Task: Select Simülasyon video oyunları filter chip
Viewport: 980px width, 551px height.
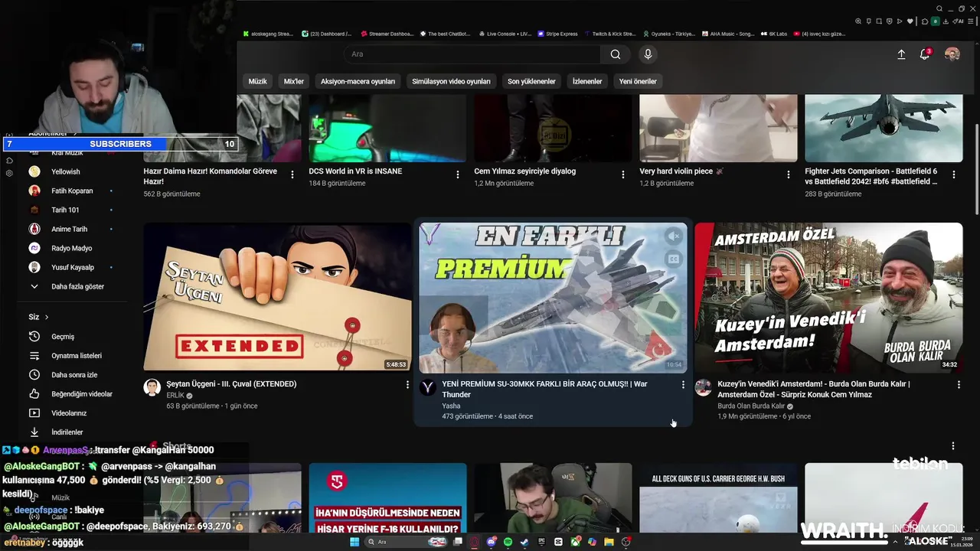Action: 451,81
